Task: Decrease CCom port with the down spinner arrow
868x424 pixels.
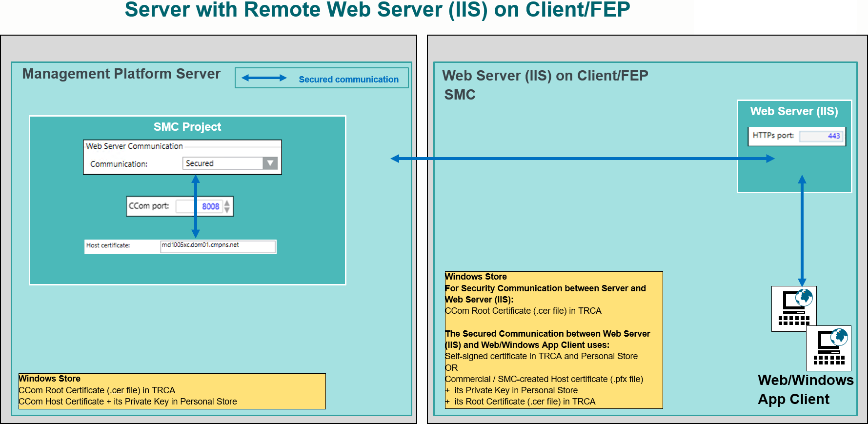Action: 227,210
